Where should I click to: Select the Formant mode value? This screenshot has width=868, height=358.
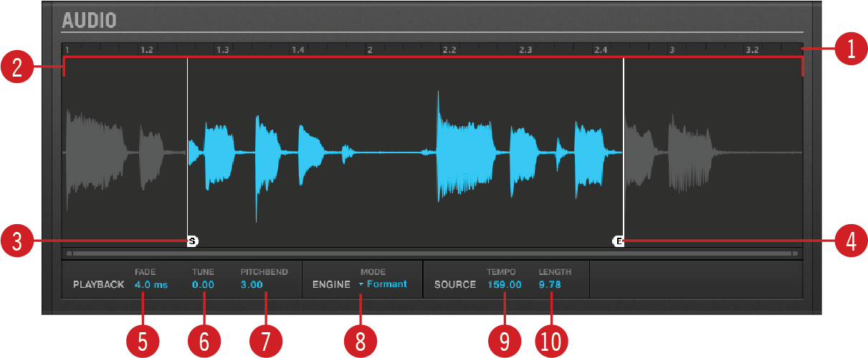[x=386, y=284]
